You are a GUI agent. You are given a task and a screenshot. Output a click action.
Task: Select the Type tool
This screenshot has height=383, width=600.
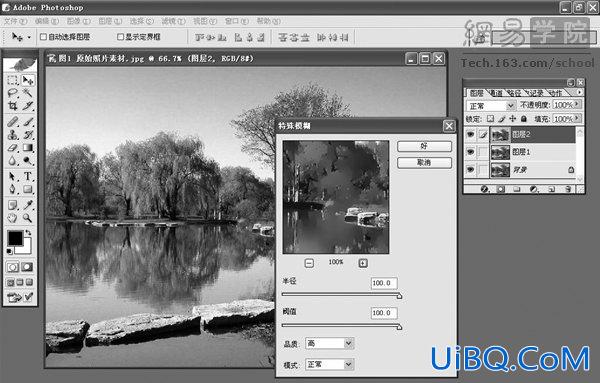click(x=28, y=176)
